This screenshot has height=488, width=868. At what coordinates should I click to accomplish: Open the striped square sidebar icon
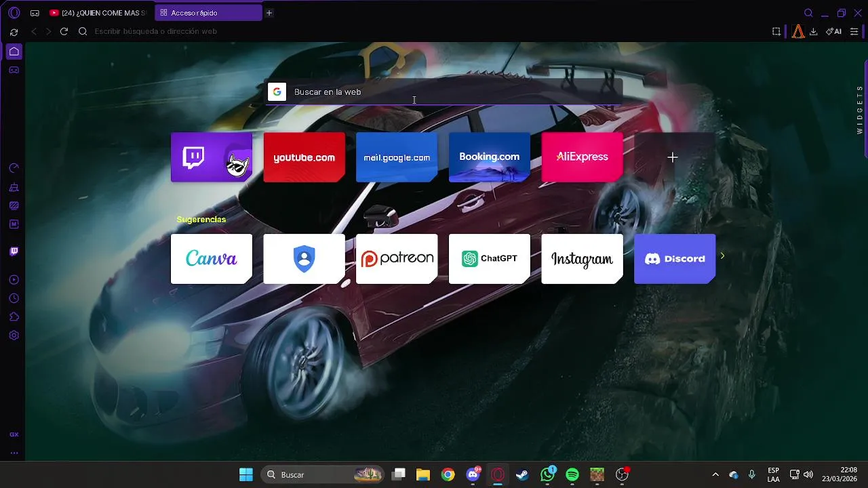pos(14,205)
